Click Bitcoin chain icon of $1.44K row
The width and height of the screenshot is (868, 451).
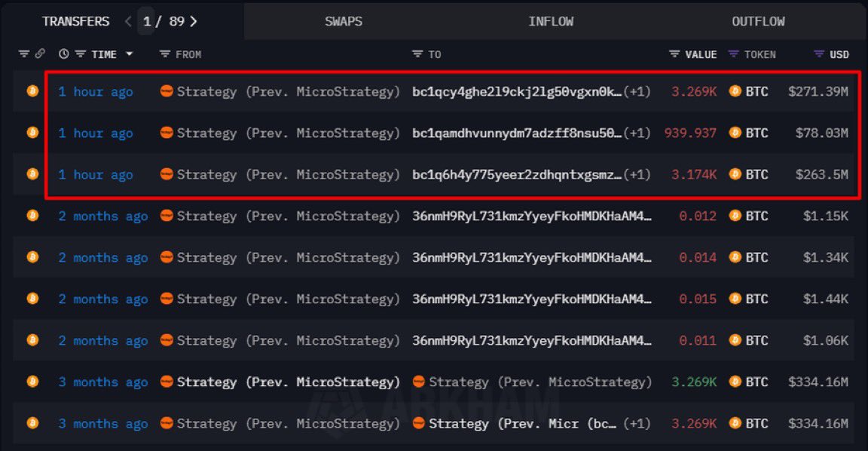pos(32,299)
